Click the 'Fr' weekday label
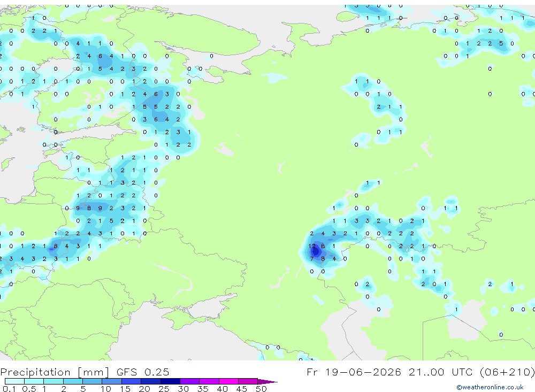Image resolution: width=535 pixels, height=392 pixels. tap(312, 372)
